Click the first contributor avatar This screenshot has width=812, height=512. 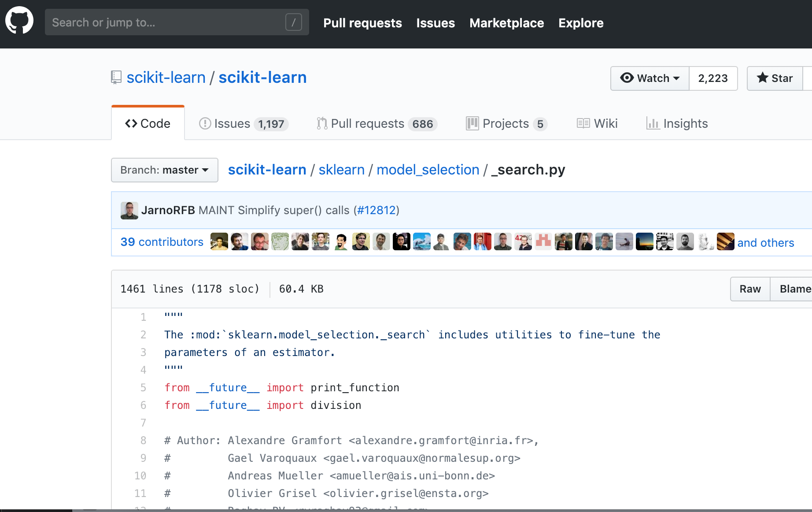[x=219, y=242]
